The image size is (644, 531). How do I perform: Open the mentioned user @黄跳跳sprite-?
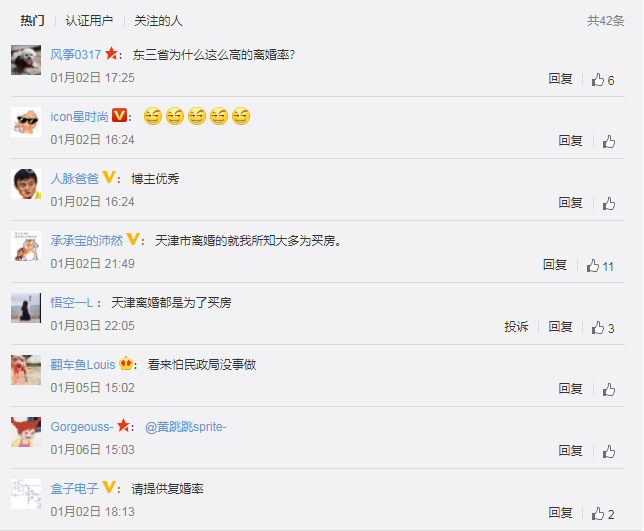coord(186,427)
